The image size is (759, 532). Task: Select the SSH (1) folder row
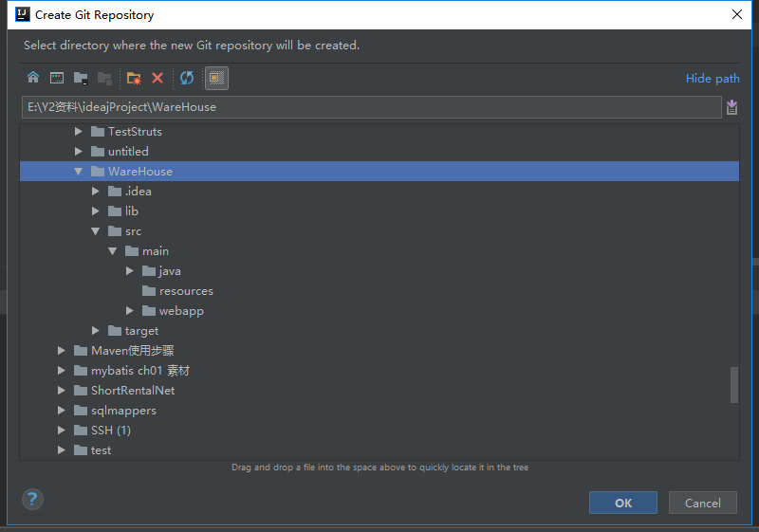click(x=379, y=430)
